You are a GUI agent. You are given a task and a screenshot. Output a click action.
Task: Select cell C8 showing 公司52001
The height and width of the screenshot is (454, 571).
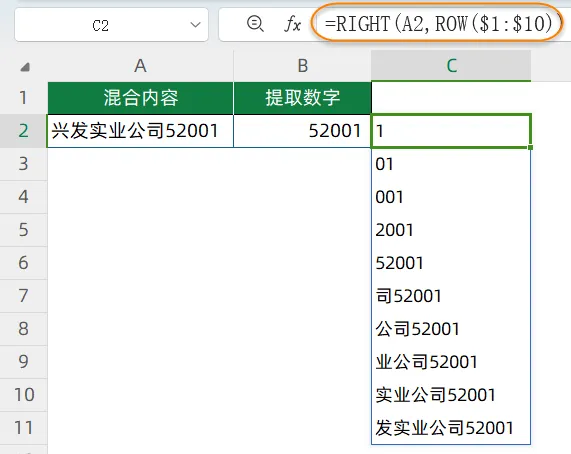pos(451,329)
